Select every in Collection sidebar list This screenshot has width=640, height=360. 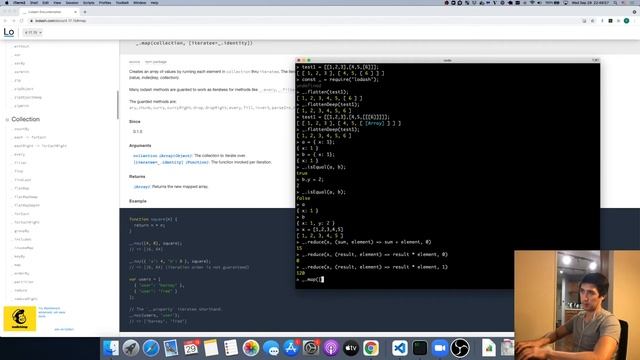click(19, 154)
